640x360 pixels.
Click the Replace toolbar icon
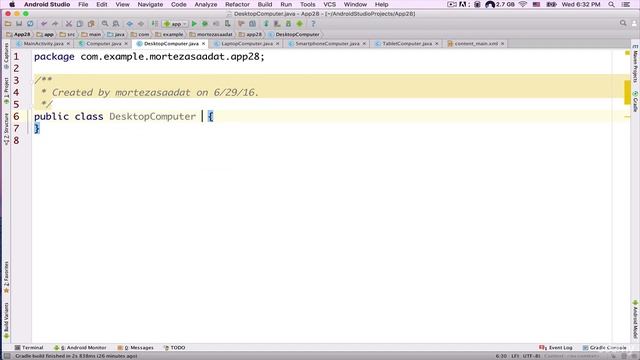click(x=116, y=24)
